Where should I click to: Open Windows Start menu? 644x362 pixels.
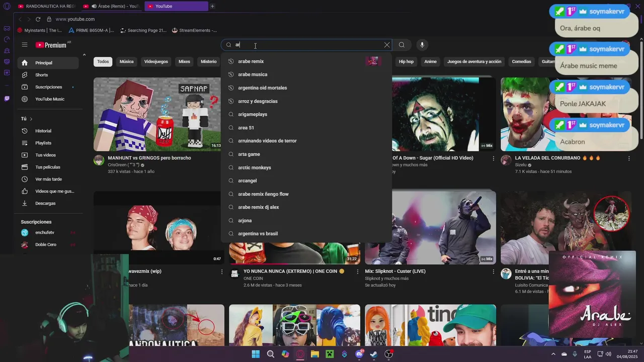pos(256,354)
